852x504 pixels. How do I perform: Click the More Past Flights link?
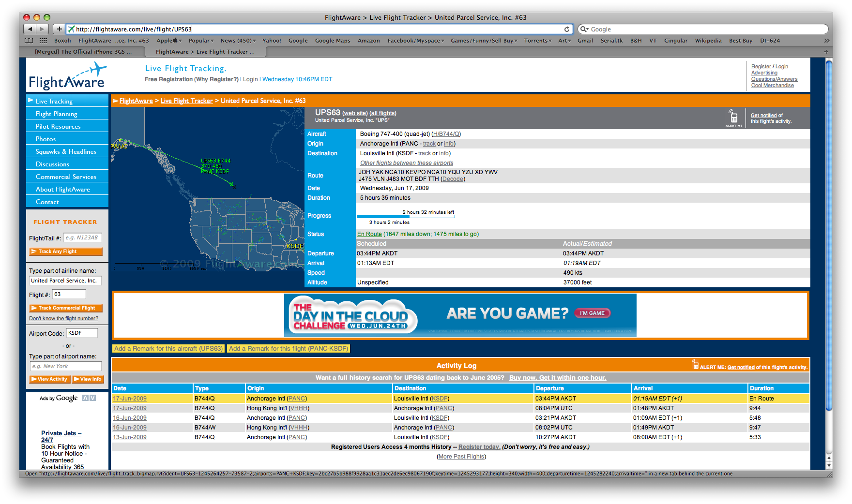tap(461, 457)
